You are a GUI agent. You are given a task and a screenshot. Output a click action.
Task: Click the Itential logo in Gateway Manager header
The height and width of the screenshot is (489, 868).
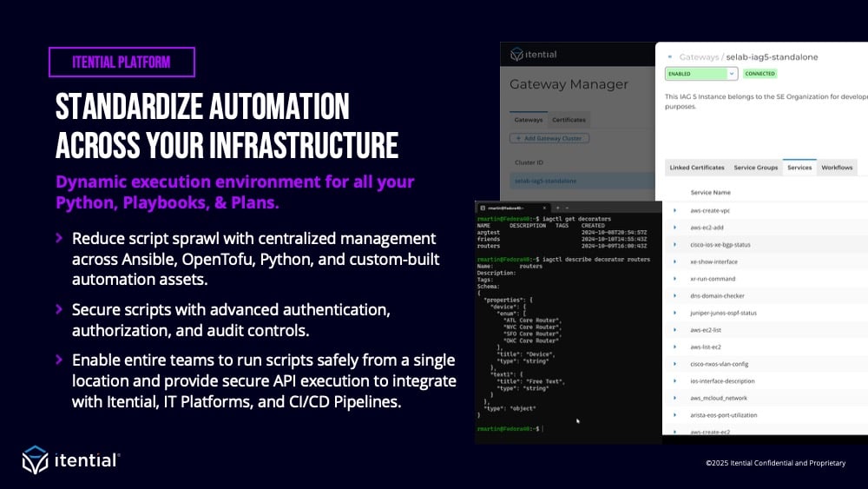pos(534,54)
